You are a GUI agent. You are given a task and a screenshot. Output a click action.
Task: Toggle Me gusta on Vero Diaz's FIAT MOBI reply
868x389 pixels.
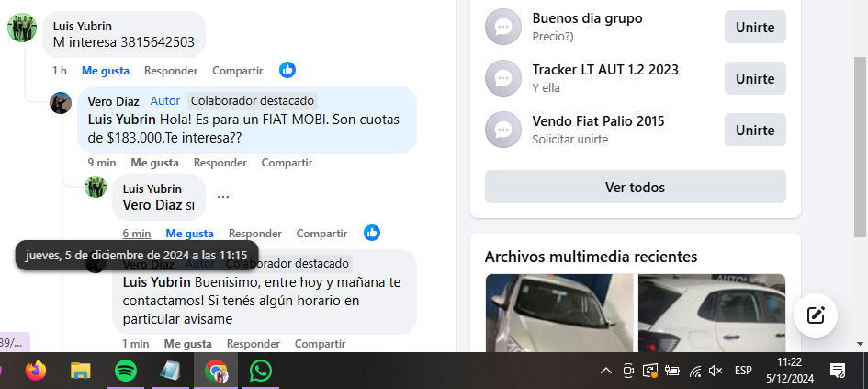click(154, 163)
